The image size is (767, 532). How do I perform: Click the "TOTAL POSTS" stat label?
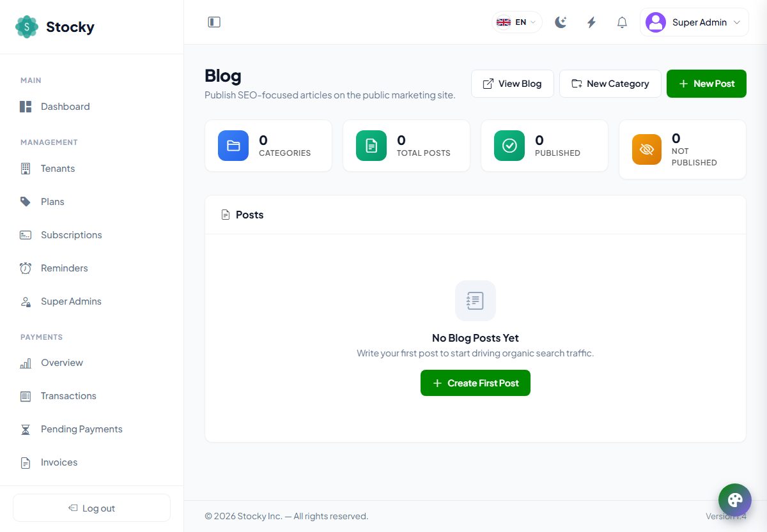(x=423, y=153)
